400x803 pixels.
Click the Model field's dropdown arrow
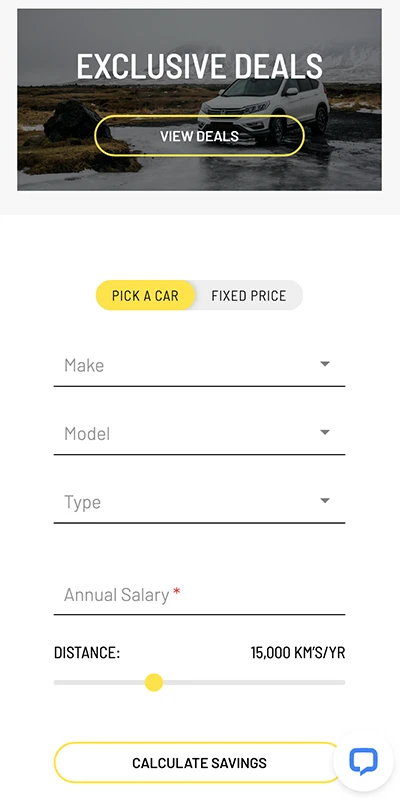325,433
